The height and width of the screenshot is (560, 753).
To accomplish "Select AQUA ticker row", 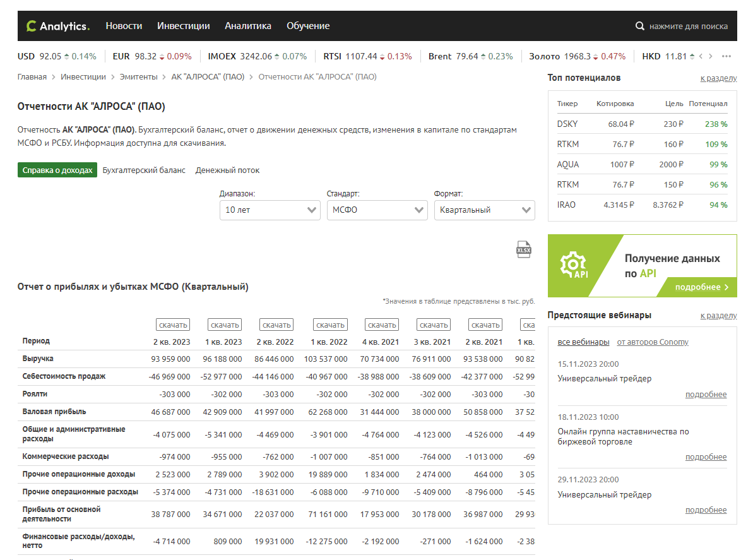I will 642,164.
